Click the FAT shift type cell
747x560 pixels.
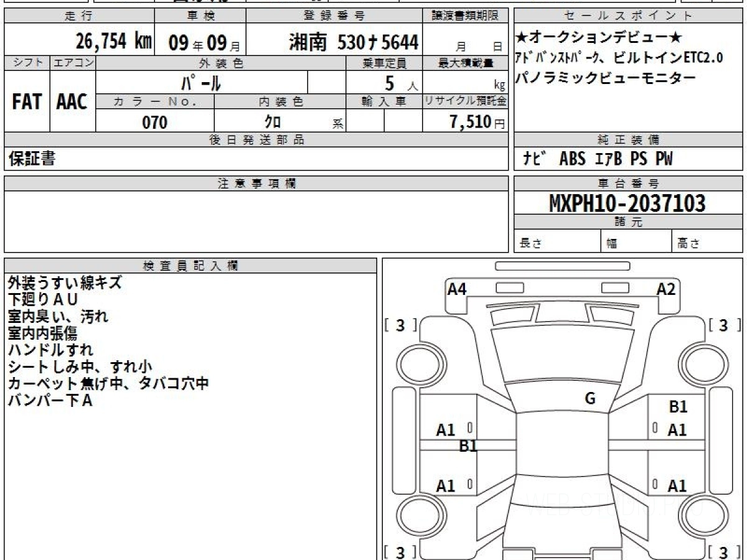[x=27, y=102]
